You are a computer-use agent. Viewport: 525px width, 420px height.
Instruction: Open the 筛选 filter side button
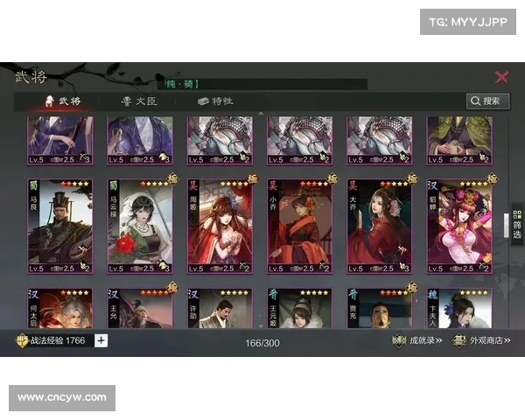517,224
